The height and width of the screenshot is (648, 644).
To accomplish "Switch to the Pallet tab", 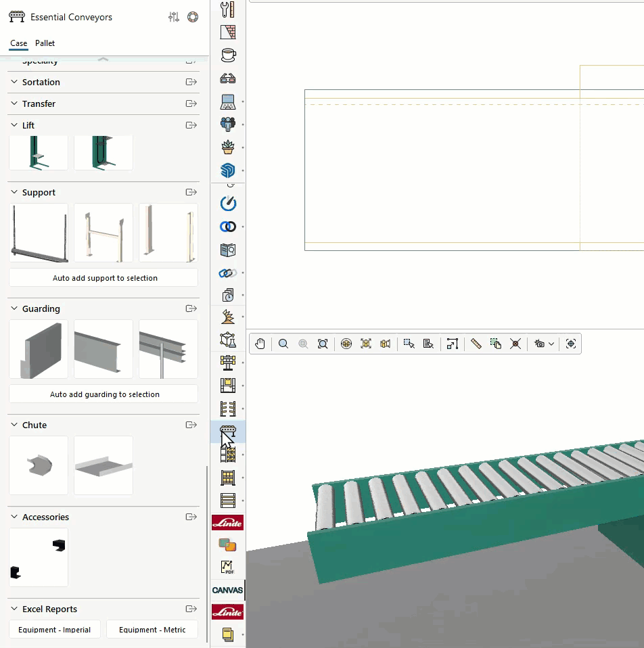I will (x=45, y=43).
